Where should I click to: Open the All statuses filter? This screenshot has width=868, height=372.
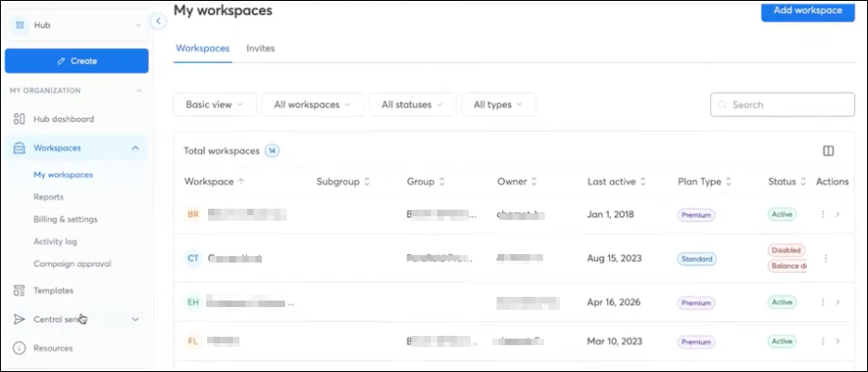click(x=412, y=105)
